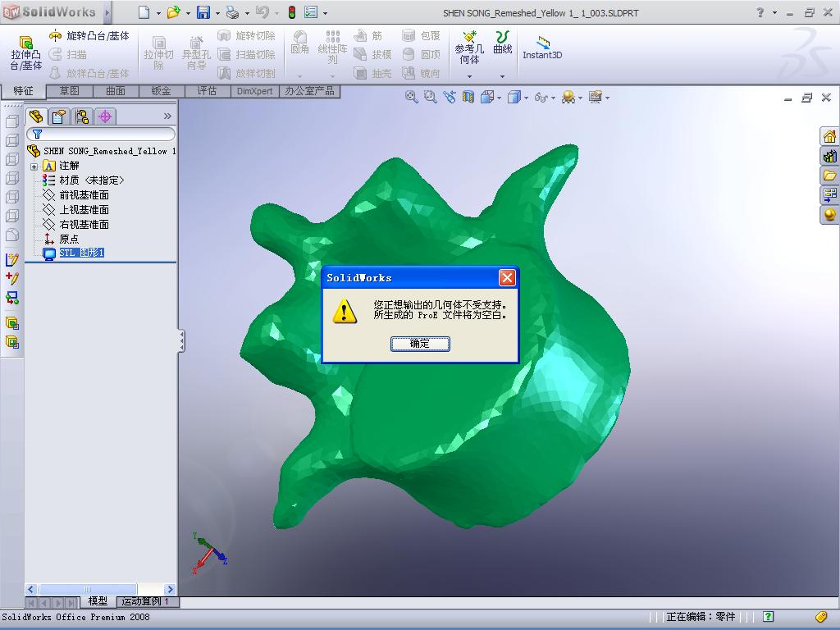Open dropdown arrow next to Save icon
Viewport: 840px width, 630px height.
(x=217, y=13)
